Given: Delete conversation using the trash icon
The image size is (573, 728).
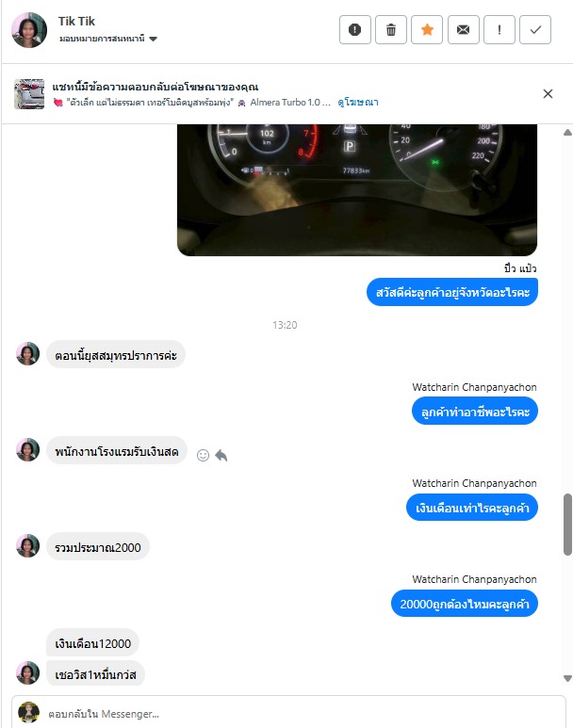Looking at the screenshot, I should coord(391,30).
